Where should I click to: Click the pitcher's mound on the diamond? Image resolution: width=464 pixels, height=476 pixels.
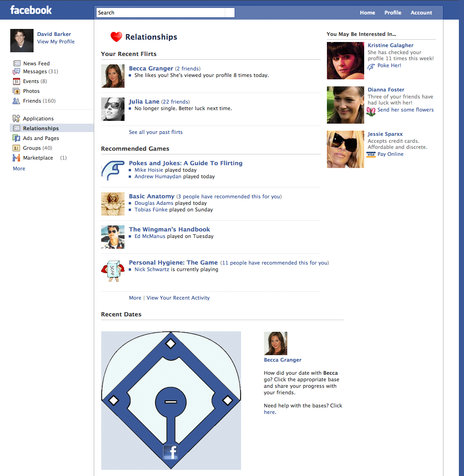click(x=171, y=402)
